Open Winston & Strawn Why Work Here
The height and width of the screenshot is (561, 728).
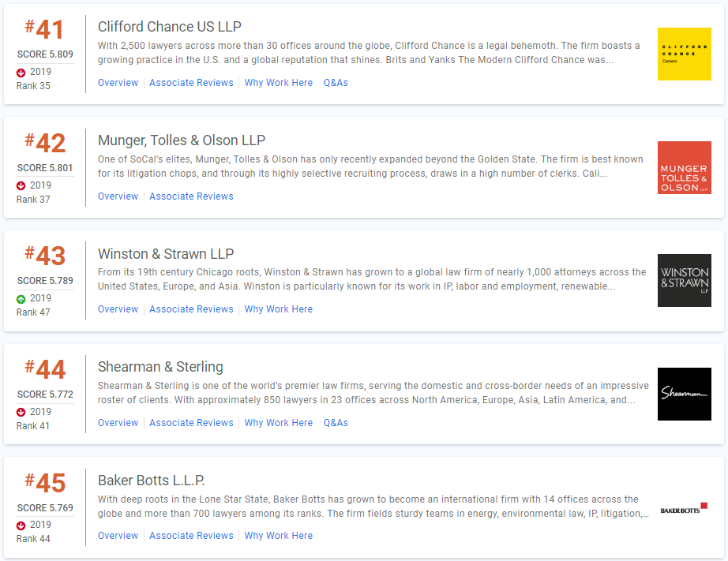[279, 309]
